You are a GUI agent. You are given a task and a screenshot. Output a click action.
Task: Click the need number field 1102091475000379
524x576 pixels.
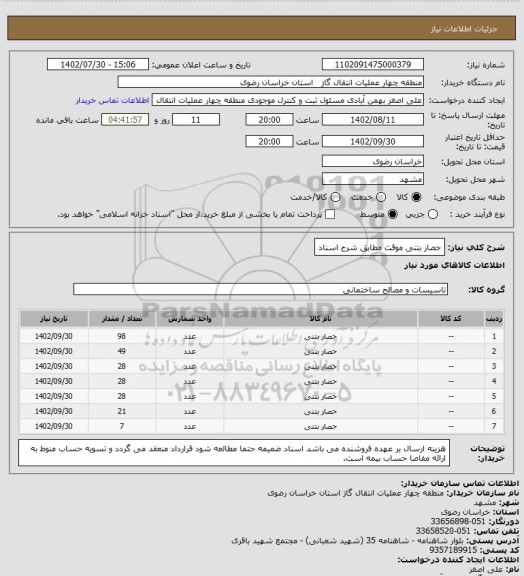coord(373,64)
